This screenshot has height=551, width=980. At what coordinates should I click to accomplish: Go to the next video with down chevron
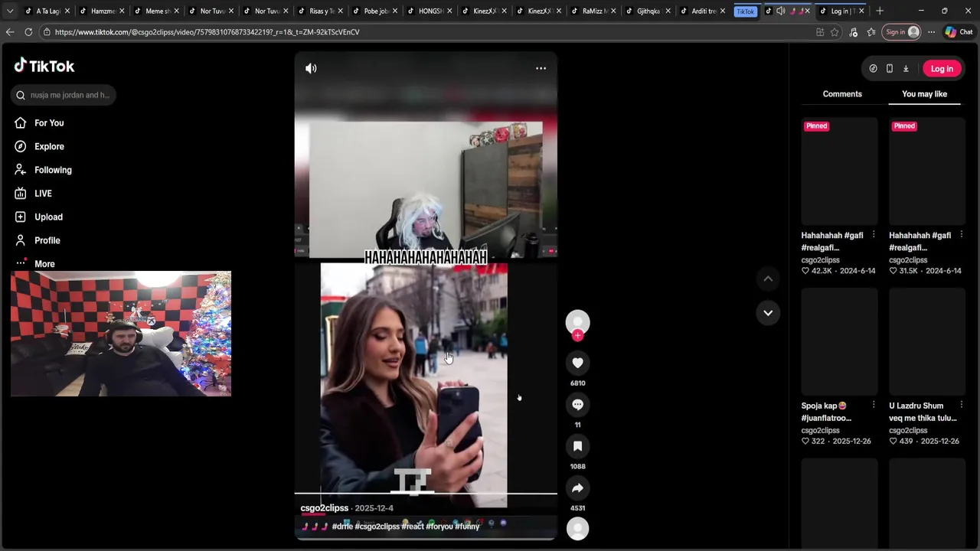tap(768, 312)
